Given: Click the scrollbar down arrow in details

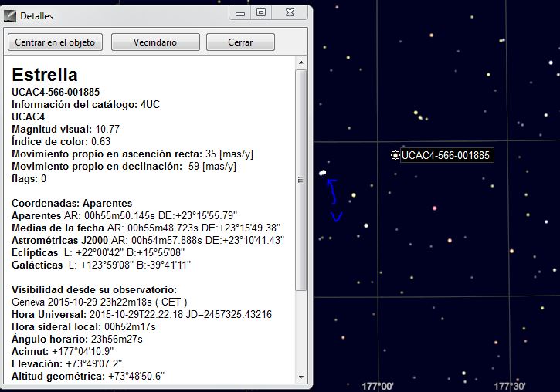Looking at the screenshot, I should [301, 377].
